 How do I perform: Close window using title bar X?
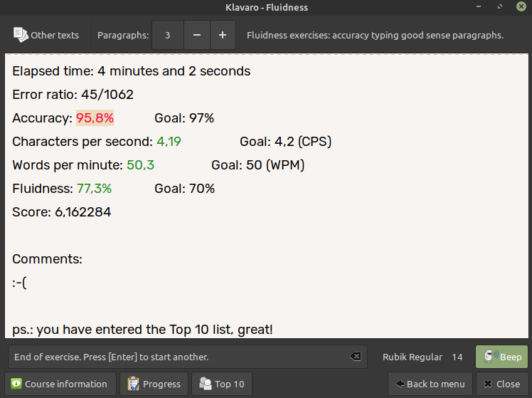tap(519, 7)
